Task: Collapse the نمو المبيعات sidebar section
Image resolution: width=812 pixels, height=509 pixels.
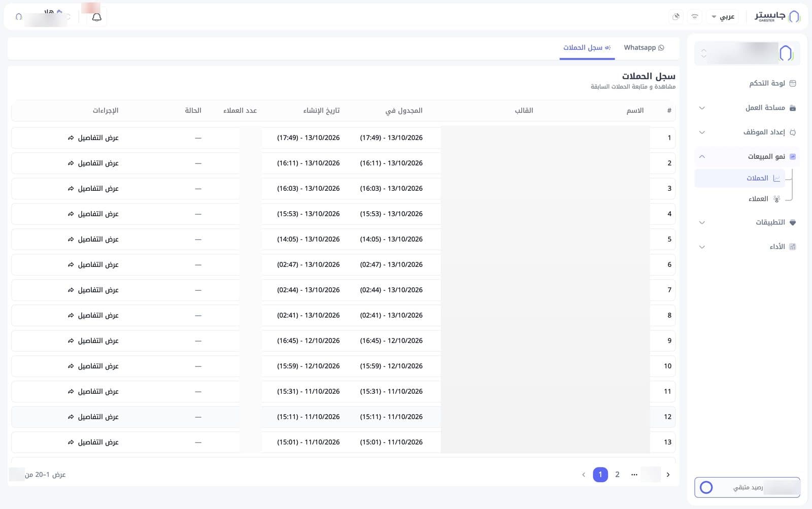Action: click(747, 156)
